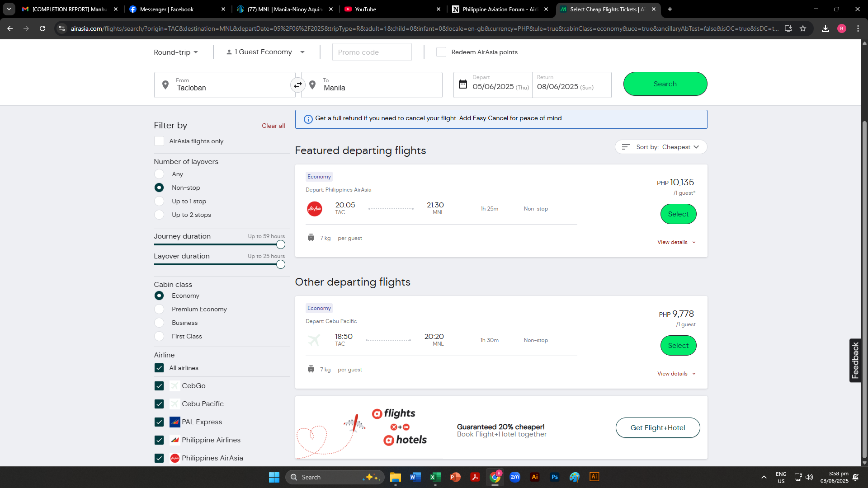The width and height of the screenshot is (868, 488).
Task: Click the sort lines icon
Action: coord(626,147)
